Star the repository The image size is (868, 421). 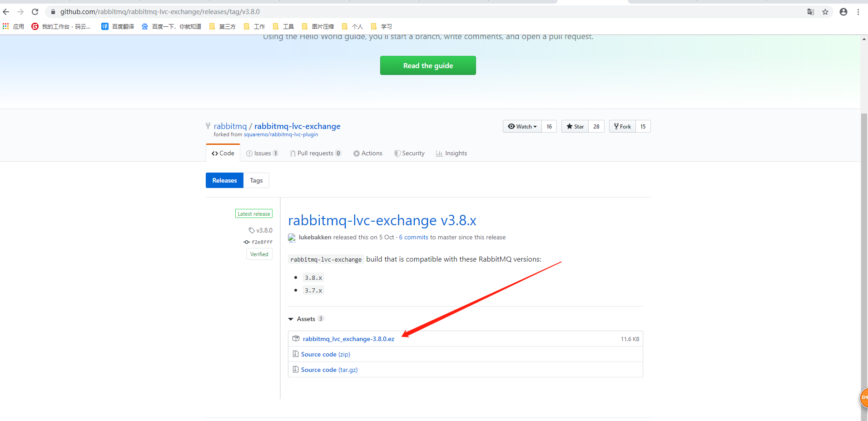pyautogui.click(x=575, y=126)
